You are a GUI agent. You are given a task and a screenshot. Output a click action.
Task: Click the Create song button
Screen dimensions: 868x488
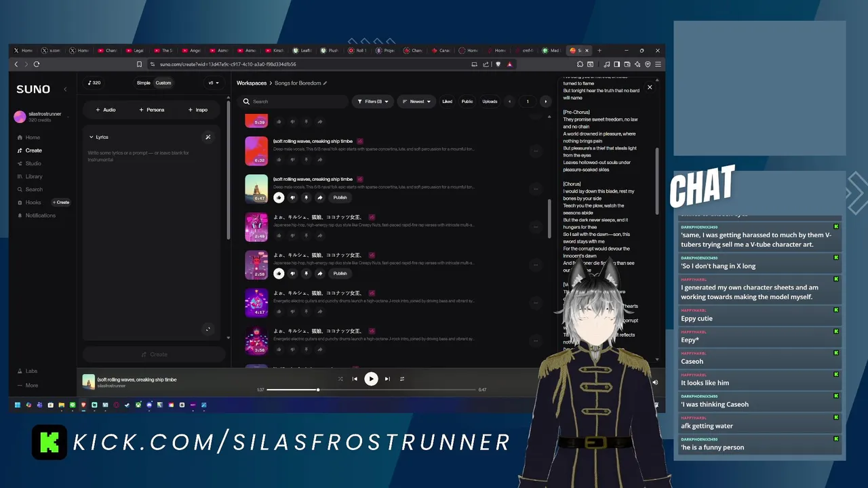[x=154, y=354]
